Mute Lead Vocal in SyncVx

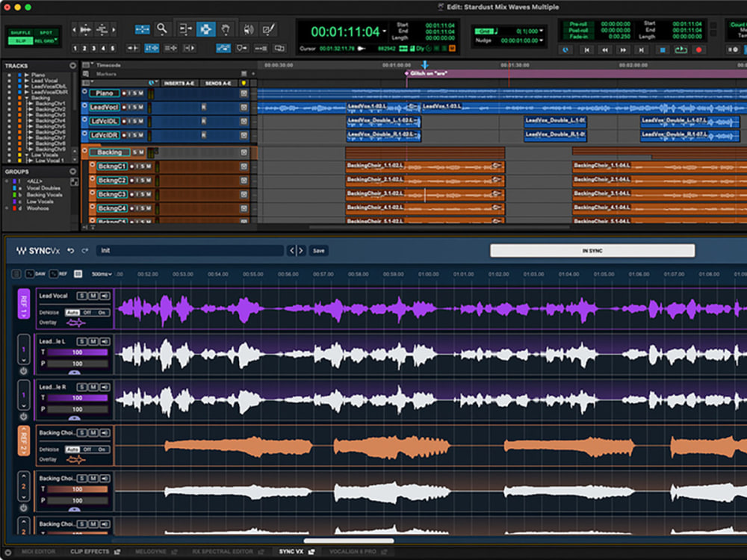pos(93,296)
